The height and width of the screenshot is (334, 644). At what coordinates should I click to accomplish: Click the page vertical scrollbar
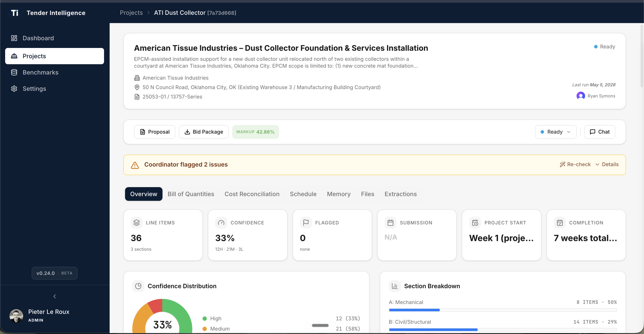coord(641,55)
